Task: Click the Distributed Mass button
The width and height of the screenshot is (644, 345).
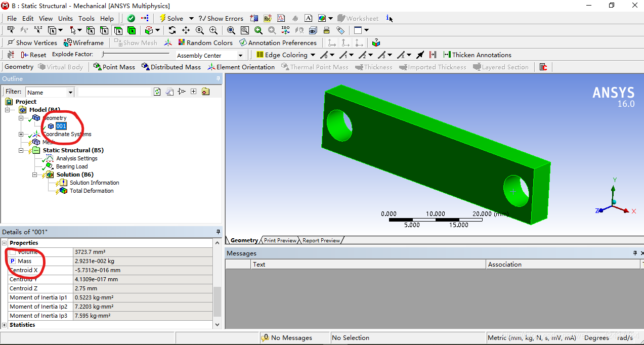Action: (x=175, y=66)
